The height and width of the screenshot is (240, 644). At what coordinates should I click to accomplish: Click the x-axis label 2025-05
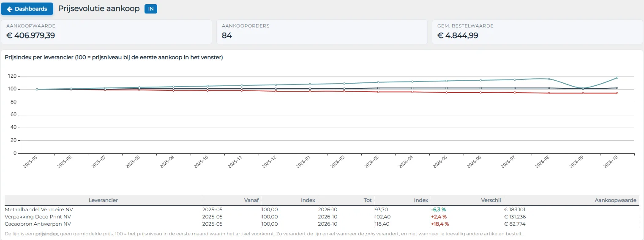tap(30, 162)
